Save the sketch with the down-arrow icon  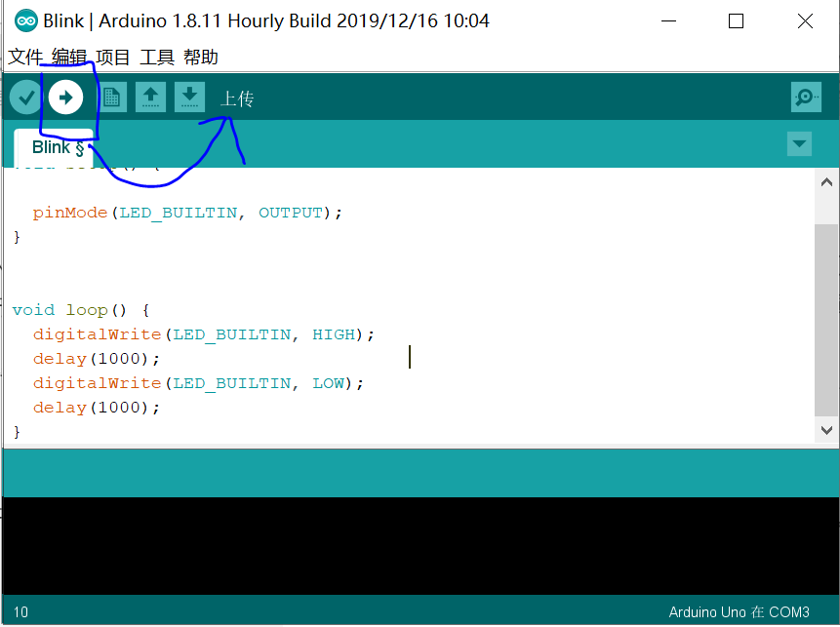tap(189, 98)
